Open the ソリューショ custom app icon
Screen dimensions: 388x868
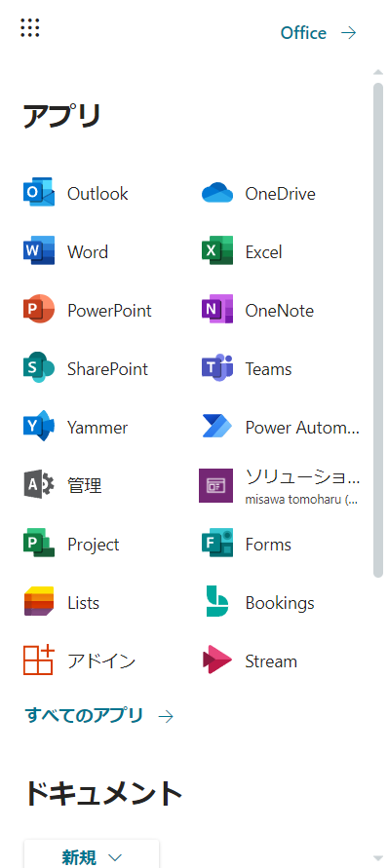coord(216,485)
